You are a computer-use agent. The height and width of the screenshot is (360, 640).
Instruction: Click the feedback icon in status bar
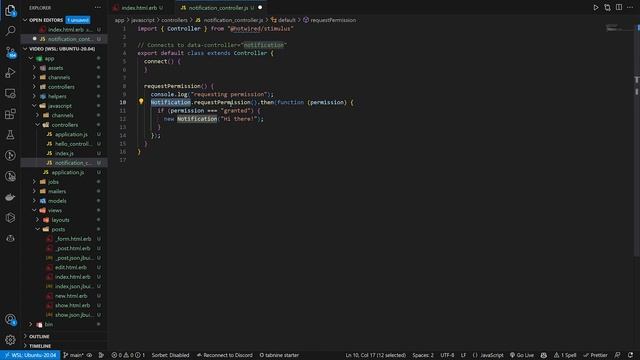(618, 355)
